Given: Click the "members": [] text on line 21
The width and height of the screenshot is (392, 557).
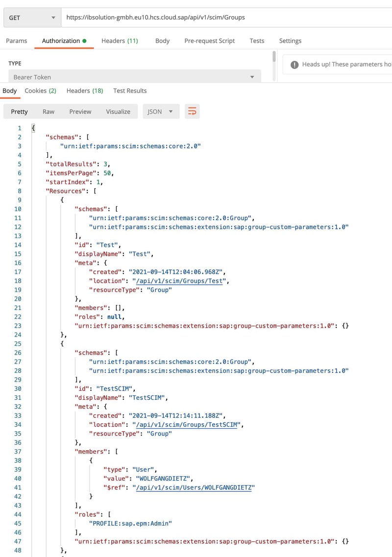Looking at the screenshot, I should coord(99,308).
